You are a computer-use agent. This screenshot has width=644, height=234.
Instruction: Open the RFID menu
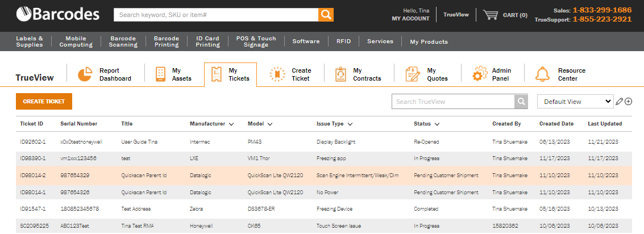(344, 41)
